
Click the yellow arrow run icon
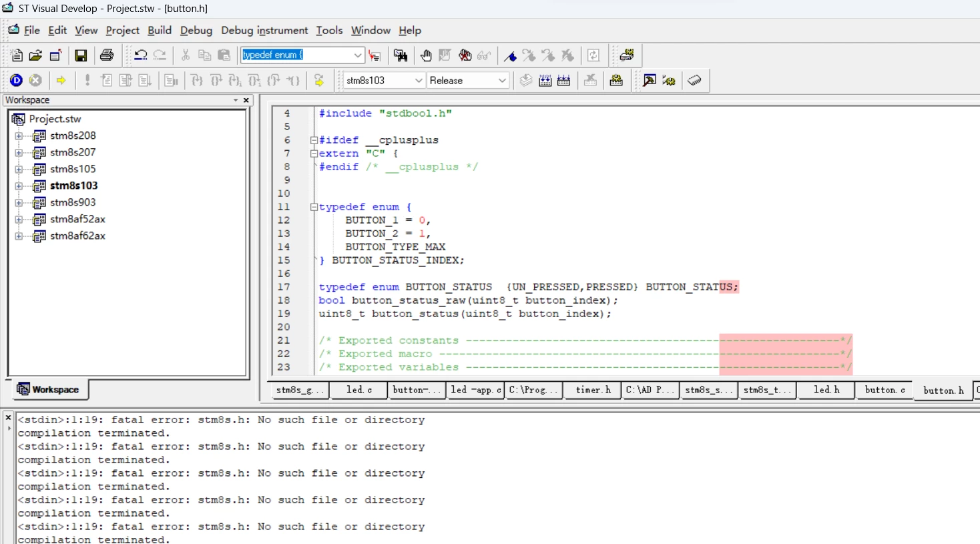[61, 81]
